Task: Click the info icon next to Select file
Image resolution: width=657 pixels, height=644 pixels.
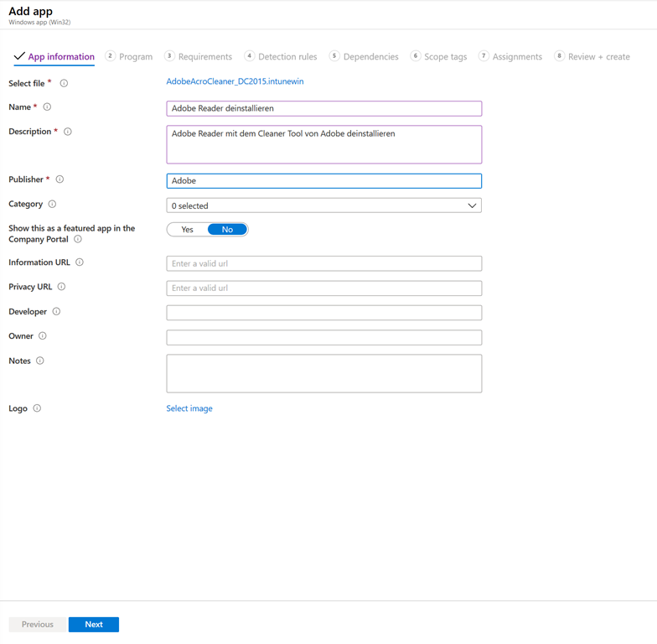Action: pyautogui.click(x=64, y=83)
